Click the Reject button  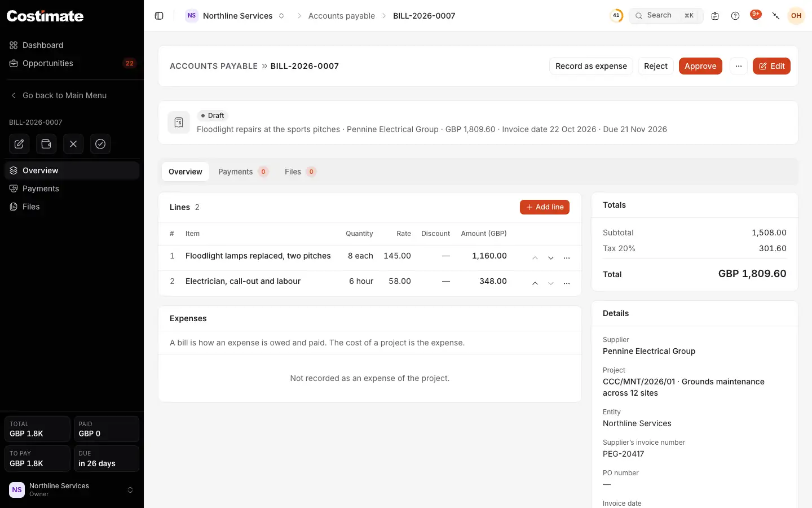(x=656, y=66)
